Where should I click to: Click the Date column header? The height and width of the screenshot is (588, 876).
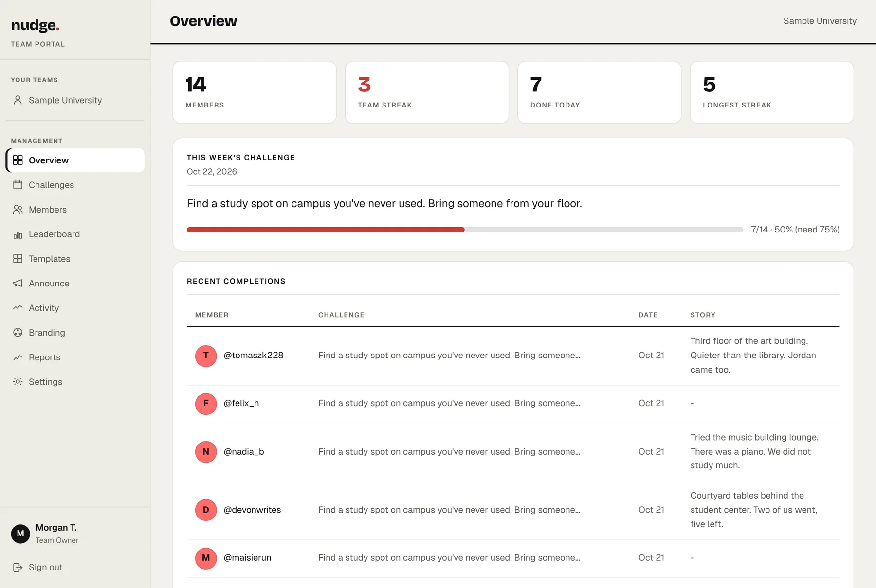(x=648, y=315)
